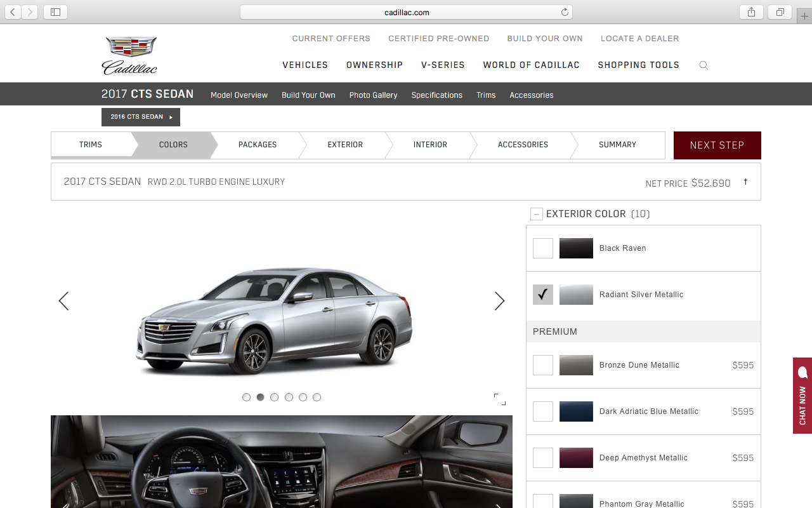The image size is (812, 508).
Task: Collapse the Exterior Color section
Action: (x=537, y=214)
